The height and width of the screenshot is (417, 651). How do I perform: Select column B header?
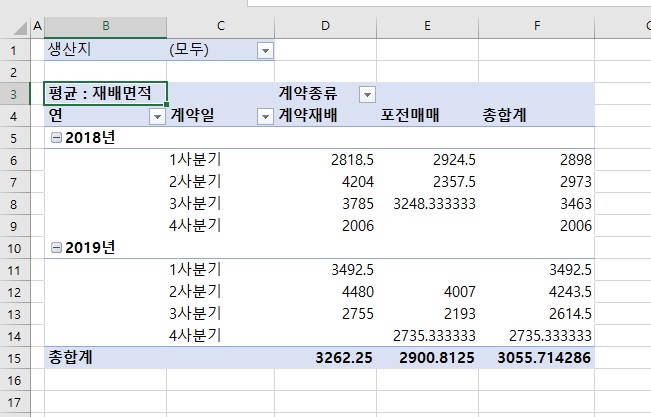(105, 24)
